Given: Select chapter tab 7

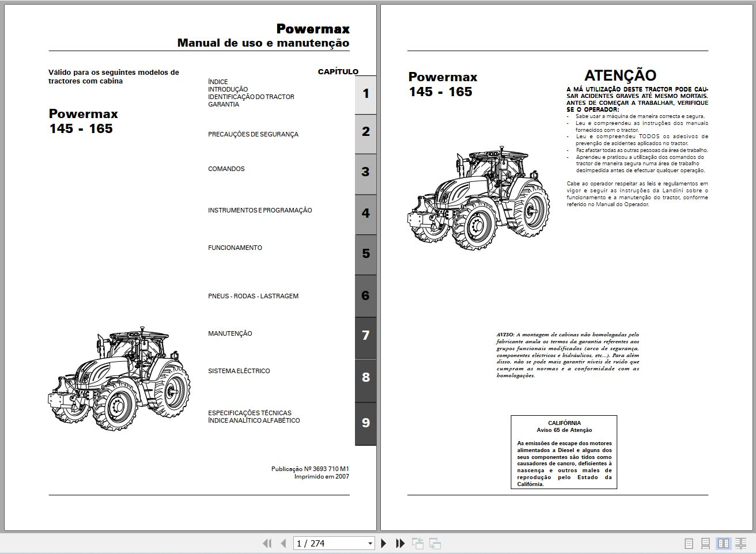Looking at the screenshot, I should click(365, 337).
